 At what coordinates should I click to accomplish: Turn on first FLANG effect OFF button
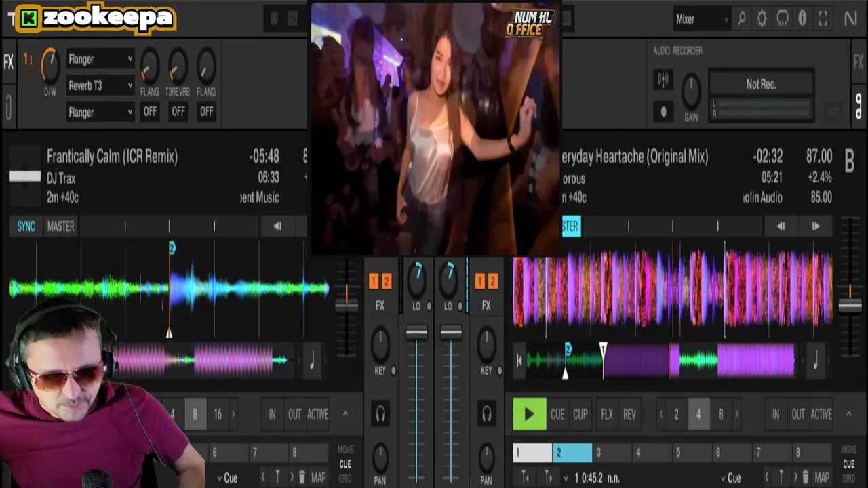tap(150, 111)
